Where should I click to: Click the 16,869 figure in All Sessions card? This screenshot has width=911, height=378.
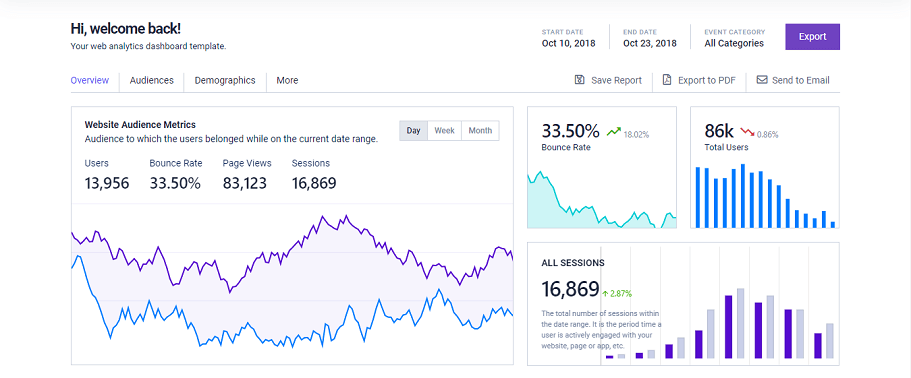[x=570, y=289]
